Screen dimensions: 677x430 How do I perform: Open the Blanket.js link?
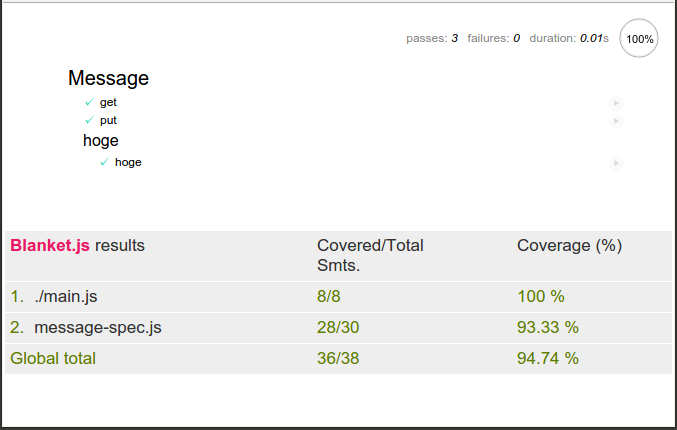(x=50, y=245)
